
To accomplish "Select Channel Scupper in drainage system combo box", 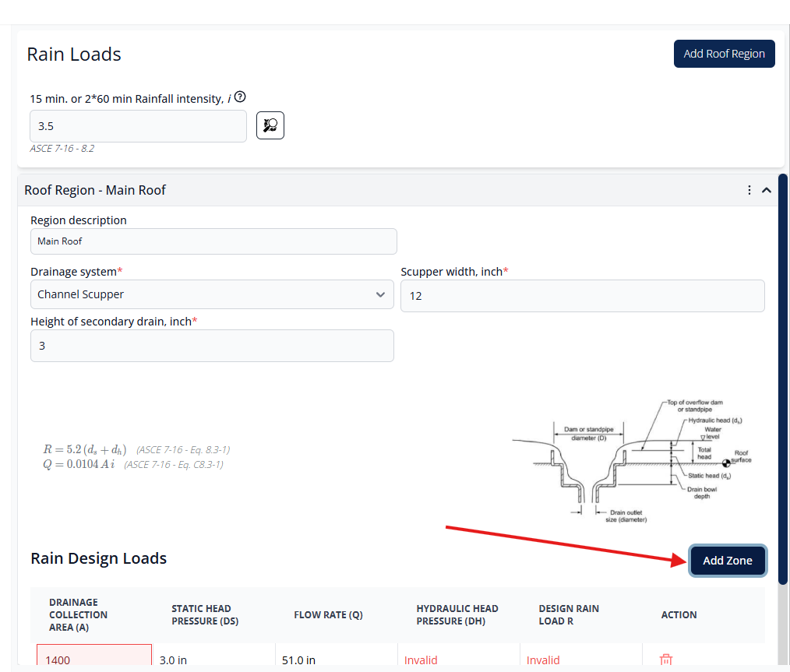I will point(212,294).
